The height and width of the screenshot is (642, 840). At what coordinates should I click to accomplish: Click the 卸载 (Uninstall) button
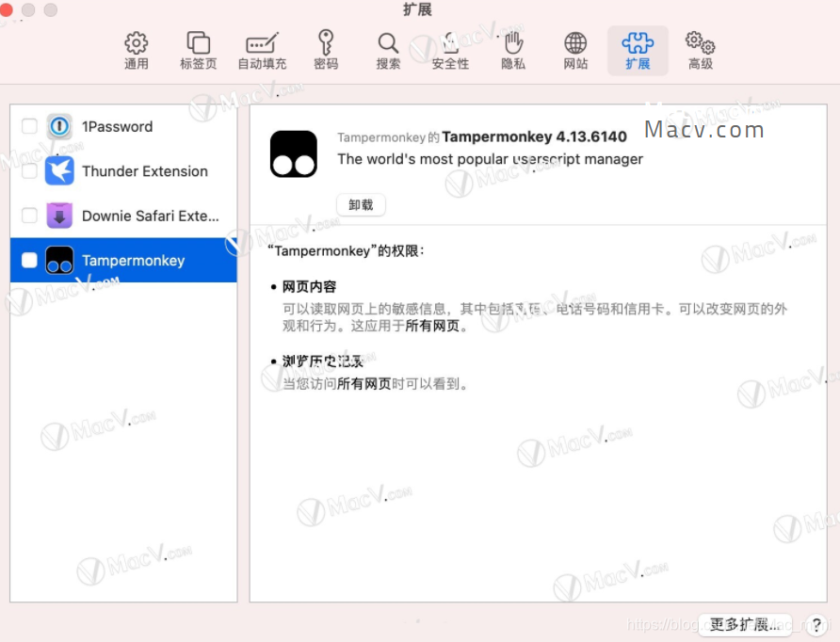tap(361, 204)
